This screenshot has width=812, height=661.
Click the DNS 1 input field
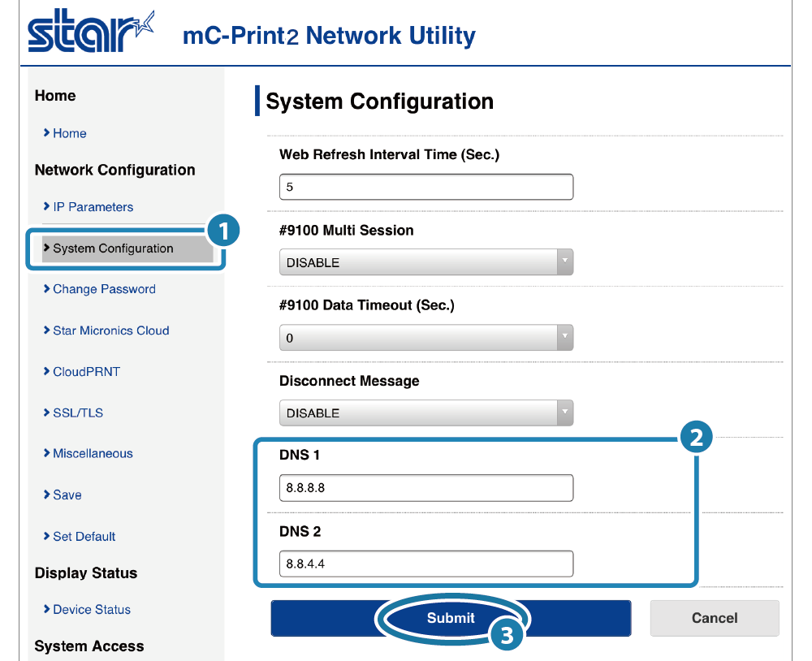click(426, 488)
